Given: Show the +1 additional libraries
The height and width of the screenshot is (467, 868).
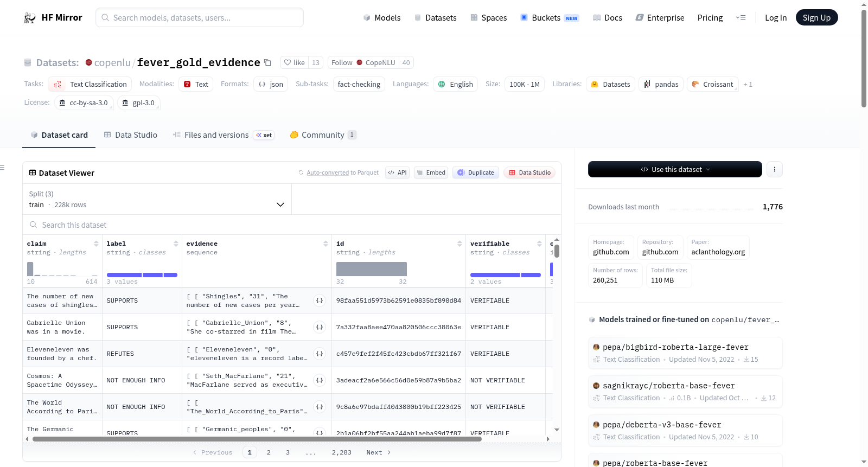Looking at the screenshot, I should click(x=748, y=84).
